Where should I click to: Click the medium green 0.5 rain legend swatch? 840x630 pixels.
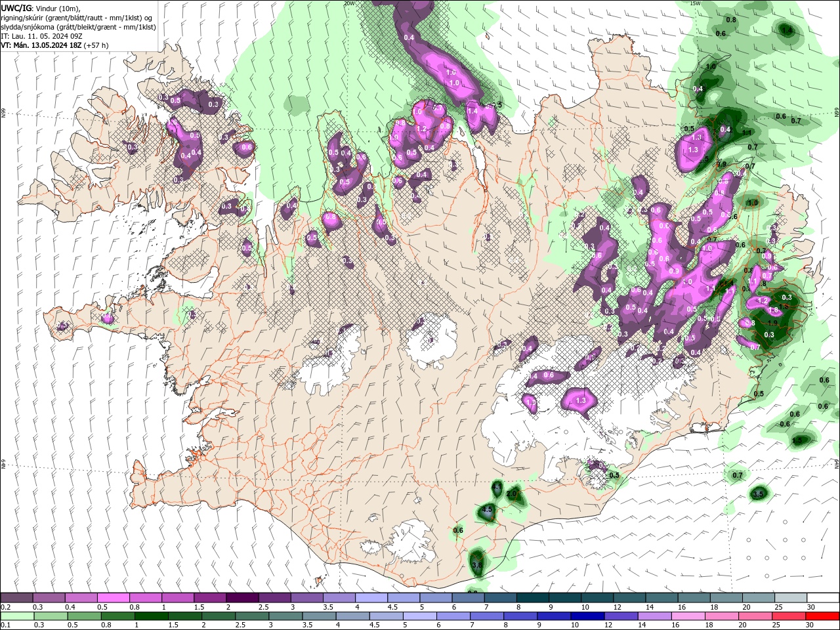tap(83, 616)
